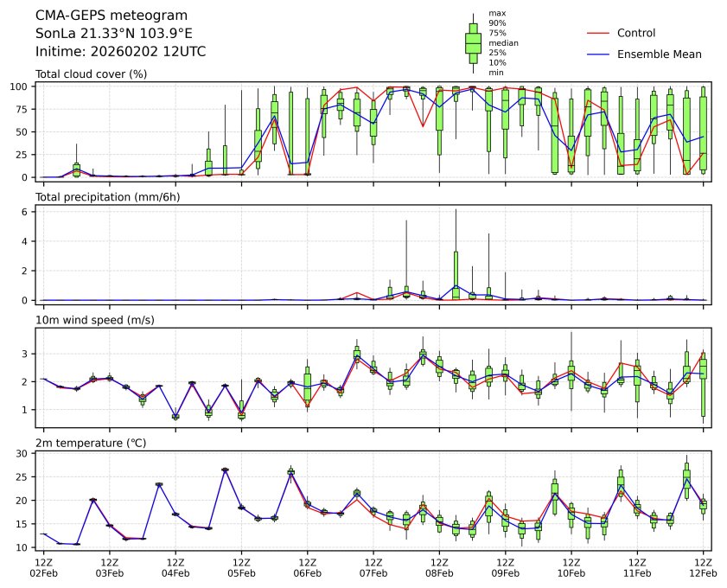
Task: Click the 12Z 02Feb x-axis tick label
Action: 43,567
